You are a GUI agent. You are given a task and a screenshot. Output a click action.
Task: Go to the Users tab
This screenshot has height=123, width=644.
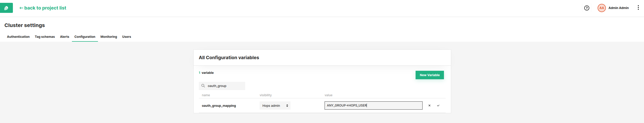tap(127, 37)
